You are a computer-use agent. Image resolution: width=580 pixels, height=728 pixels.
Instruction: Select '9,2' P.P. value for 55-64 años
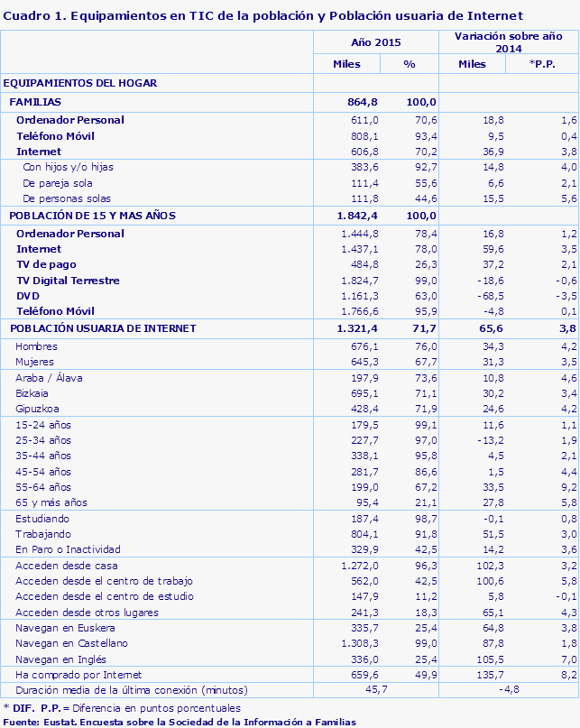[569, 487]
